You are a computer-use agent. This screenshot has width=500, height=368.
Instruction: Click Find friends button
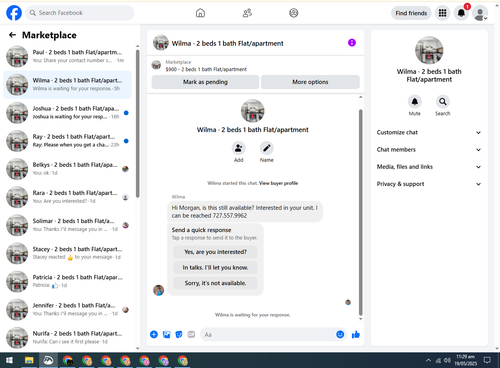[x=411, y=13]
